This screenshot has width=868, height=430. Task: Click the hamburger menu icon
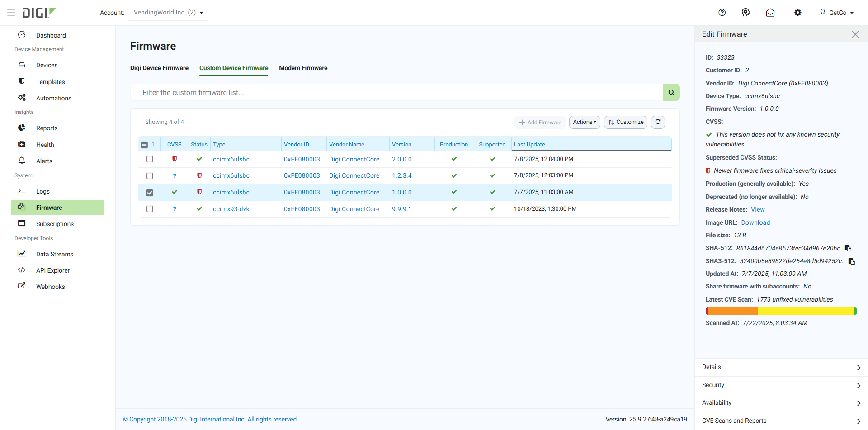point(11,13)
